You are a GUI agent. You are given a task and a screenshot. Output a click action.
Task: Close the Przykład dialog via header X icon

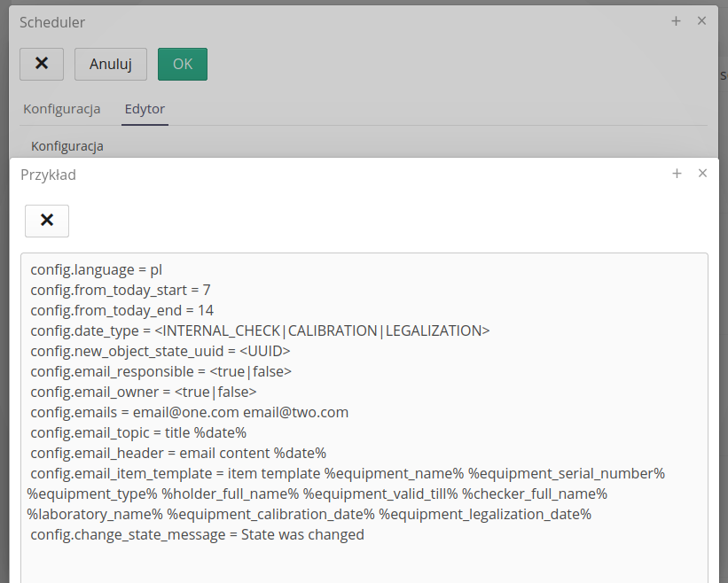pos(702,174)
